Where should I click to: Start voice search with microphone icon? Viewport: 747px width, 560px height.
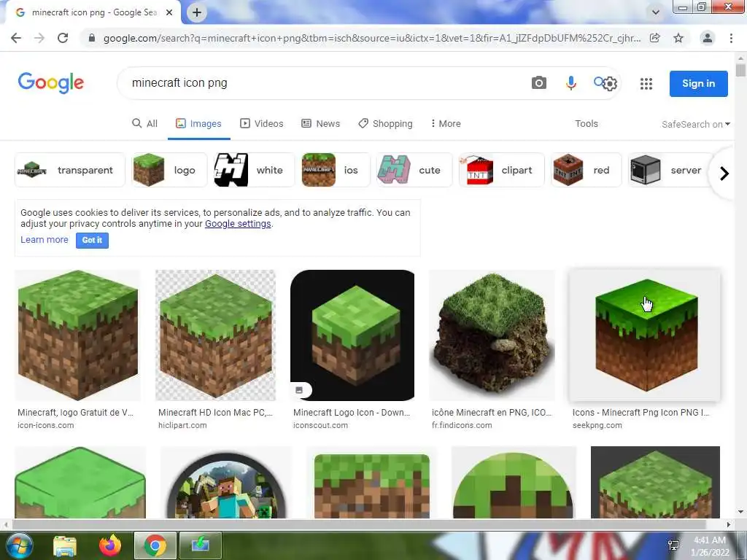pos(570,83)
